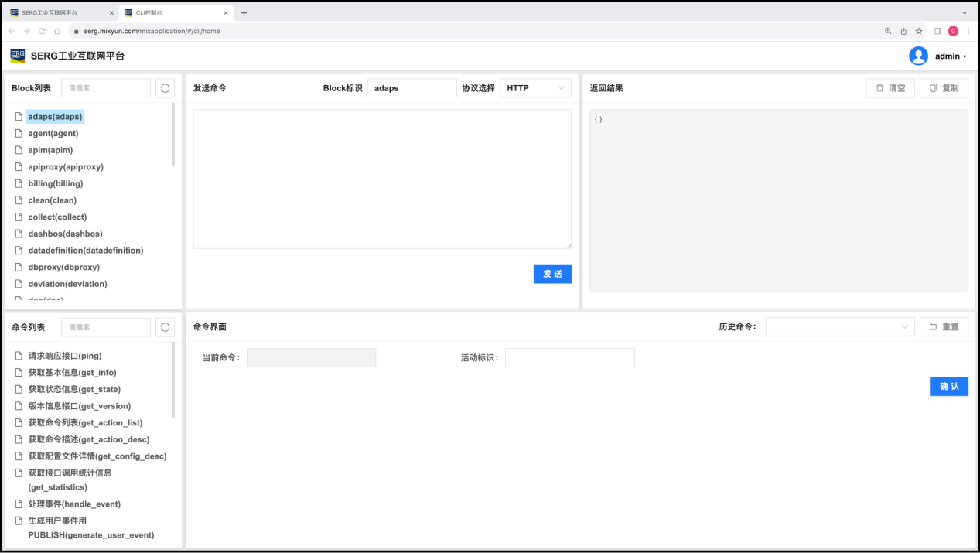Click the browser reload icon

click(x=42, y=31)
